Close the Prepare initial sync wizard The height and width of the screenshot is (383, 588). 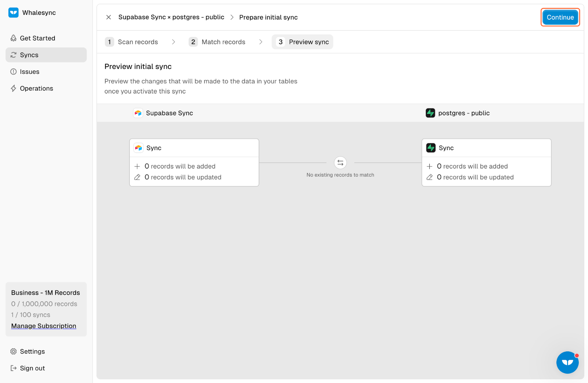pos(108,17)
